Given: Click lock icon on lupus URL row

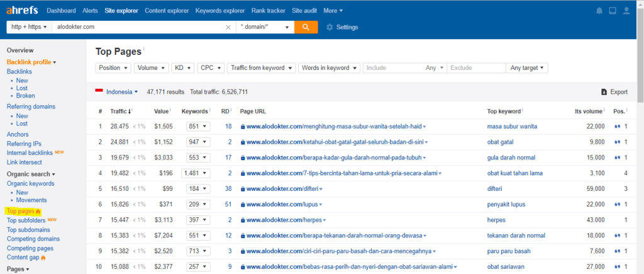Looking at the screenshot, I should click(x=243, y=205).
